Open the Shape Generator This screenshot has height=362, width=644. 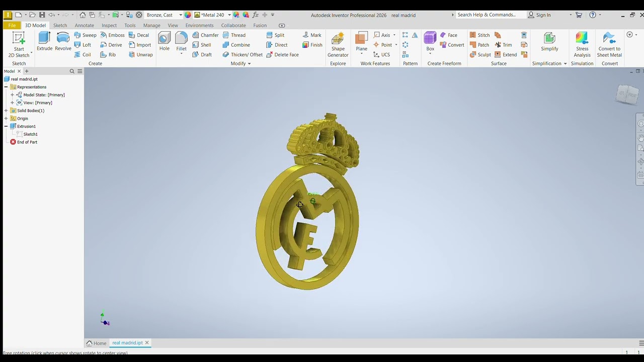click(338, 45)
